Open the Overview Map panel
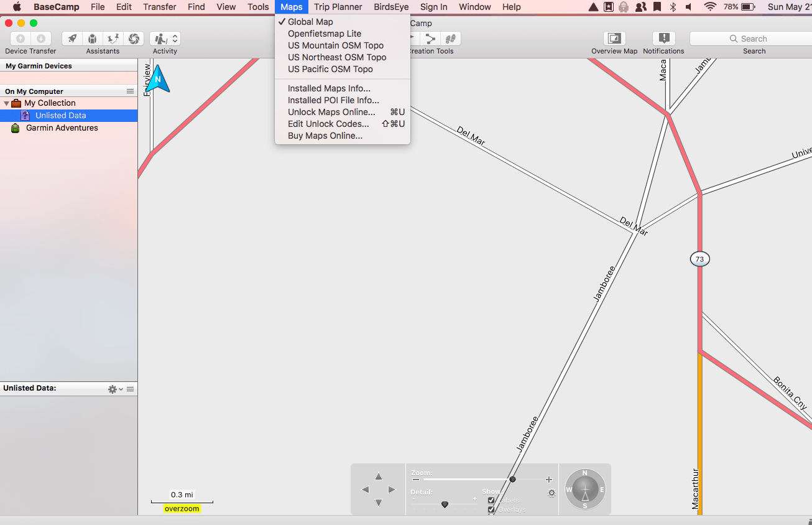The height and width of the screenshot is (525, 812). tap(613, 39)
